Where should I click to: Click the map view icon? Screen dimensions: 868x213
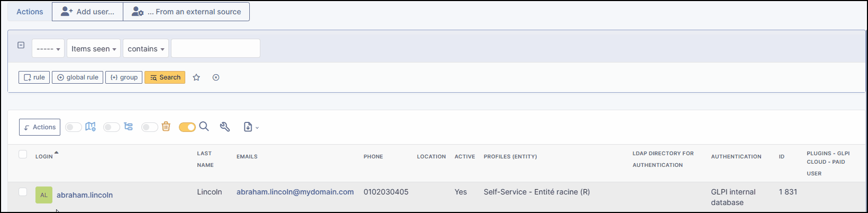91,127
